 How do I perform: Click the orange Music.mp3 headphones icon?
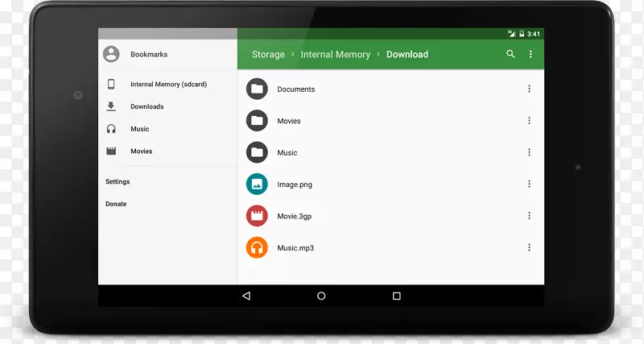click(257, 247)
